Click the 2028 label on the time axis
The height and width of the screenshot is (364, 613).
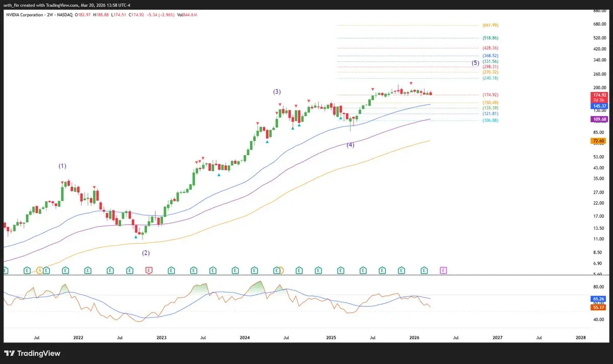pyautogui.click(x=581, y=337)
